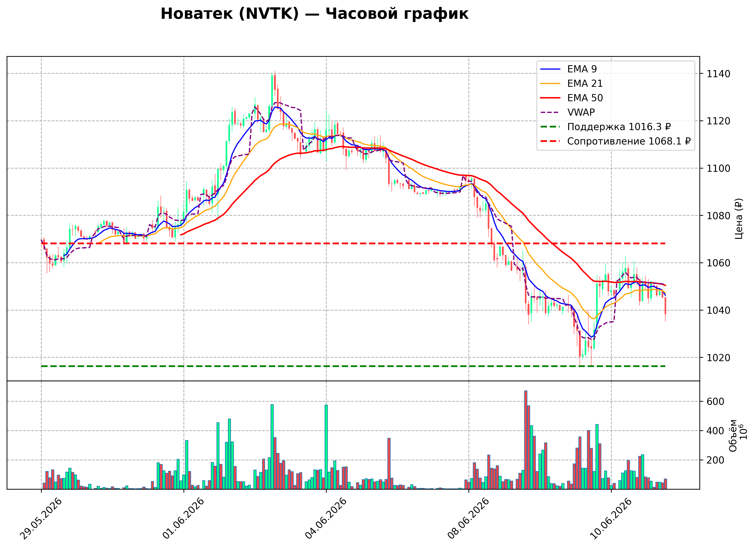The height and width of the screenshot is (548, 756).
Task: Click the date label "08.06.2026"
Action: pos(469,519)
